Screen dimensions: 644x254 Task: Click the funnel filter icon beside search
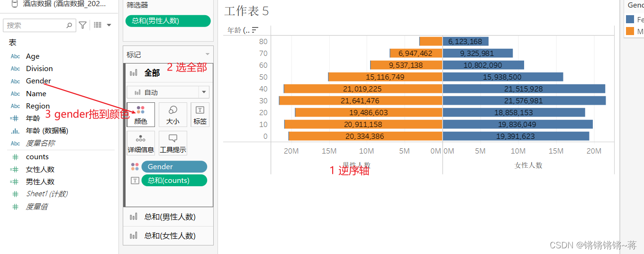click(x=82, y=25)
